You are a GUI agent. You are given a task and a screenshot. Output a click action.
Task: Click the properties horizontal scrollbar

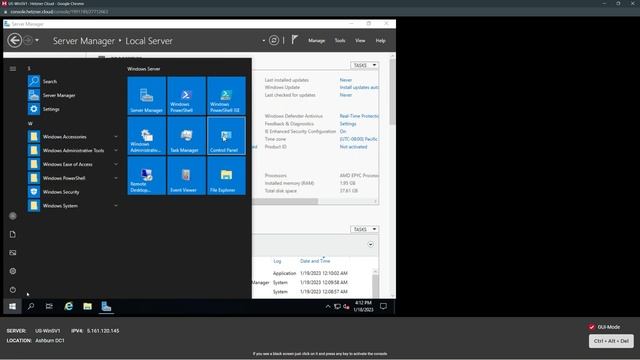(285, 201)
